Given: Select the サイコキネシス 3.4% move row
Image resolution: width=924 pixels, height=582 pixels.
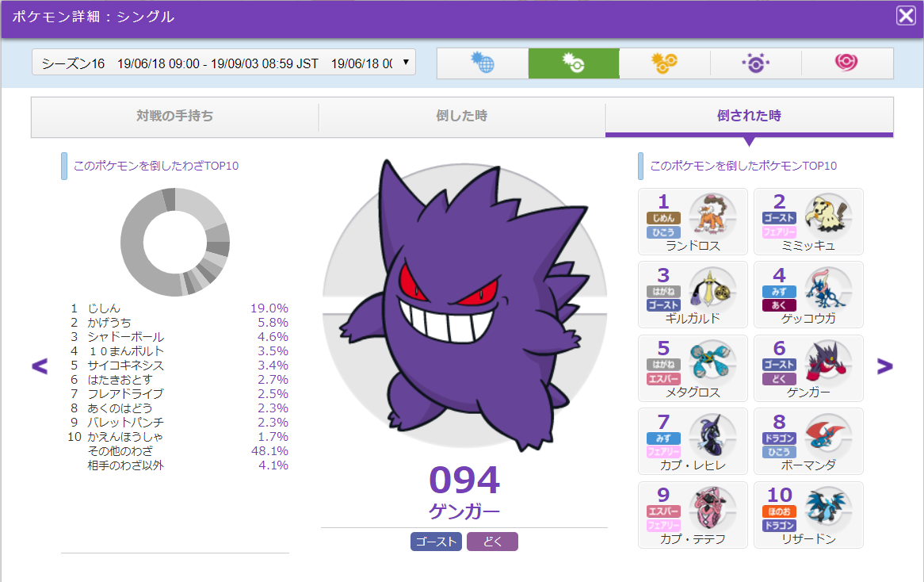Looking at the screenshot, I should (x=179, y=366).
